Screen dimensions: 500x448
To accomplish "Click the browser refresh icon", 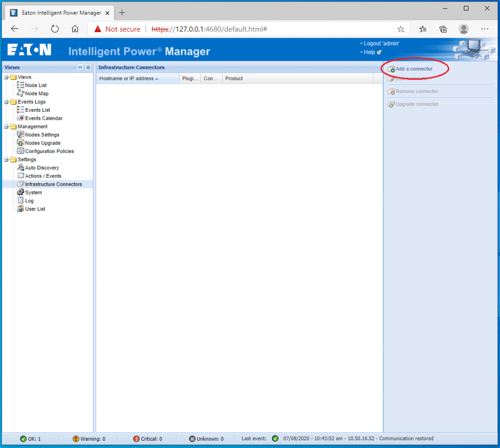I will coord(55,29).
